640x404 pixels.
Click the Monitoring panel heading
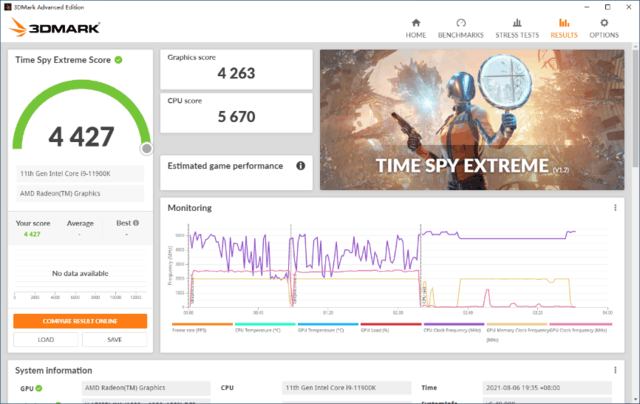click(x=189, y=208)
